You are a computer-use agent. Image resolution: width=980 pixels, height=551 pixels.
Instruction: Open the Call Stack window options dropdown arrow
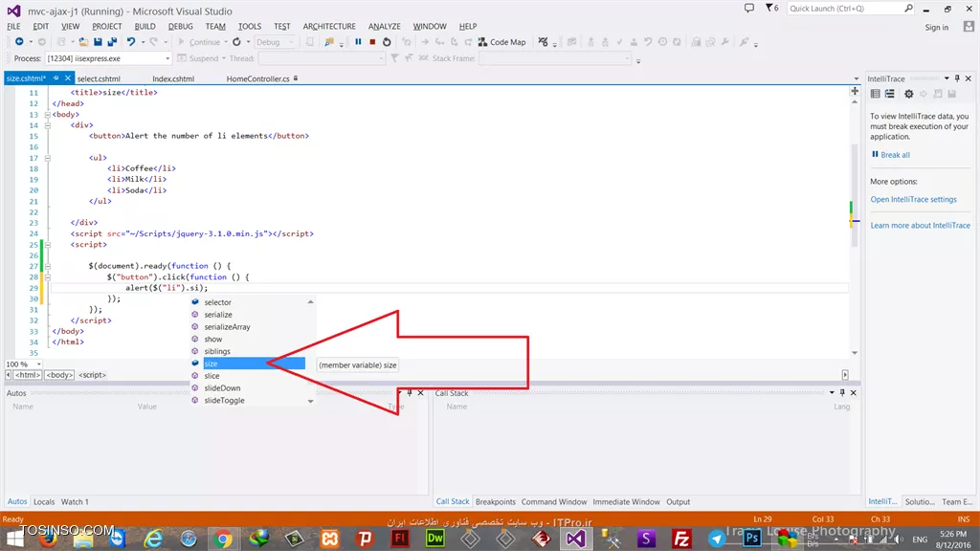(832, 393)
